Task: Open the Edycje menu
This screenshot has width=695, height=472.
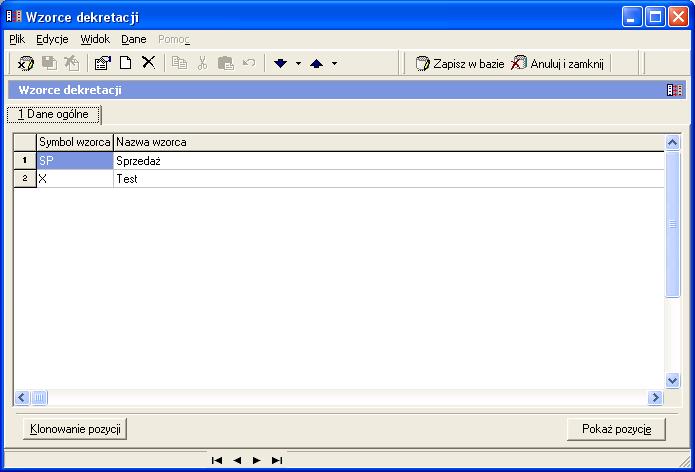Action: [52, 39]
